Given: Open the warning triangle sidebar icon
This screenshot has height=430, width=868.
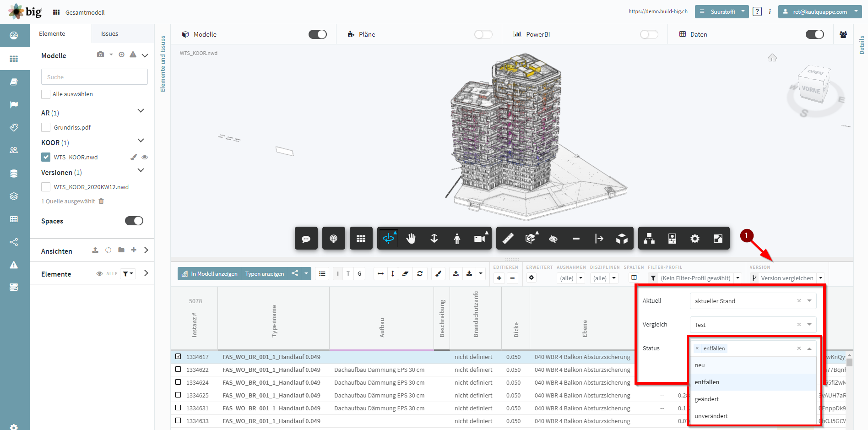Looking at the screenshot, I should coord(14,265).
